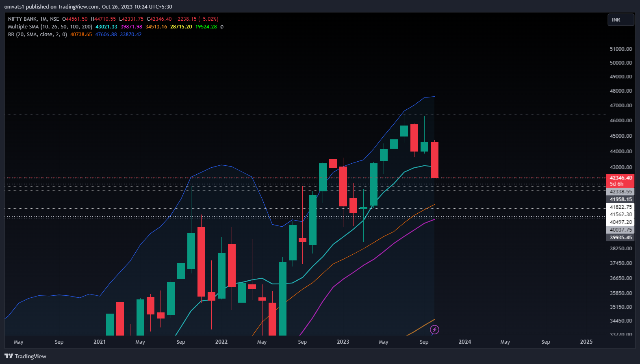
Task: Click the 2022 label on the time axis
Action: (221, 342)
